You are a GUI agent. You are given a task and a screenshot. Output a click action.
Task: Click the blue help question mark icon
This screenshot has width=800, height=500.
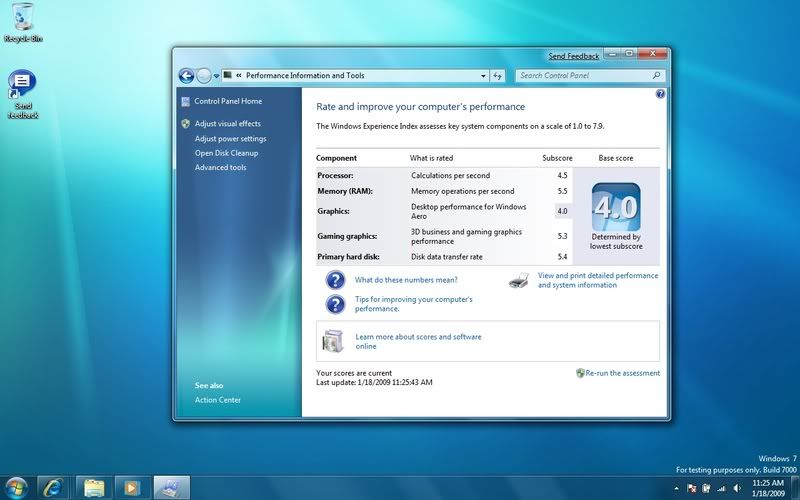pos(660,94)
